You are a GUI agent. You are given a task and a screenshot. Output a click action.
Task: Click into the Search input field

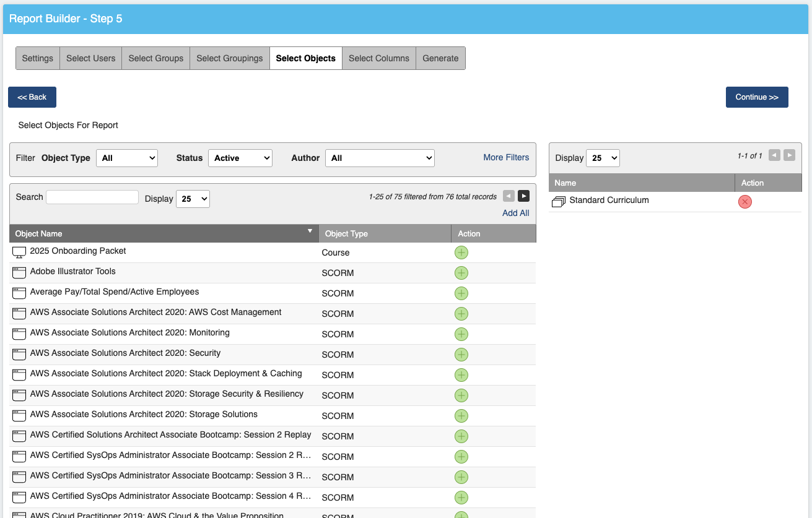(92, 197)
